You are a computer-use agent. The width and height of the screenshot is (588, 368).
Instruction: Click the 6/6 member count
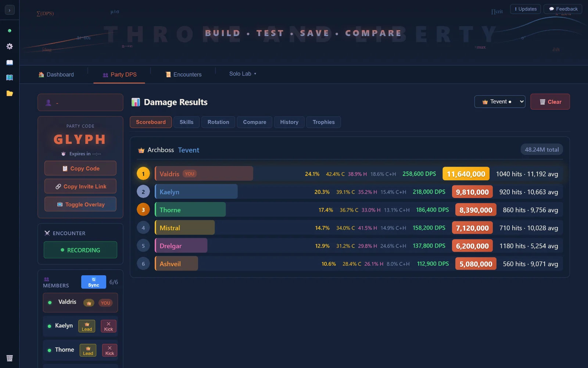(114, 282)
